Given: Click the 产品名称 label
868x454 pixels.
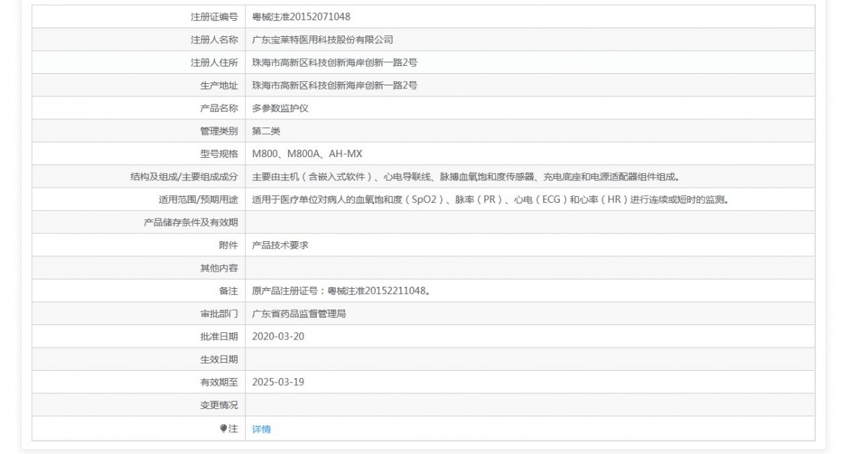Looking at the screenshot, I should [x=218, y=108].
